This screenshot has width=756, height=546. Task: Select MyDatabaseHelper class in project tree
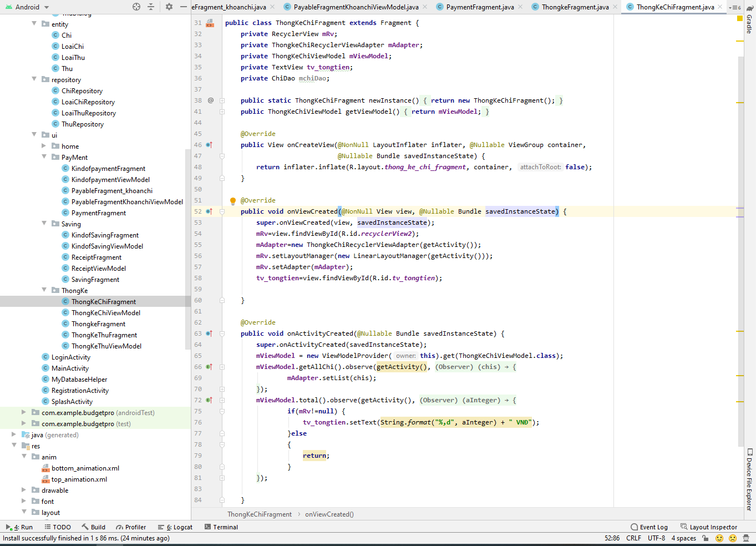click(79, 379)
